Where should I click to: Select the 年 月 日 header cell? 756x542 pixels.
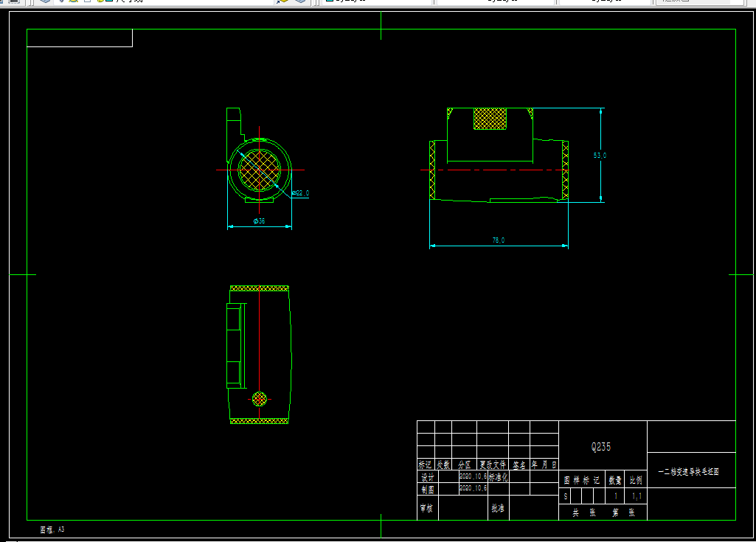click(544, 465)
